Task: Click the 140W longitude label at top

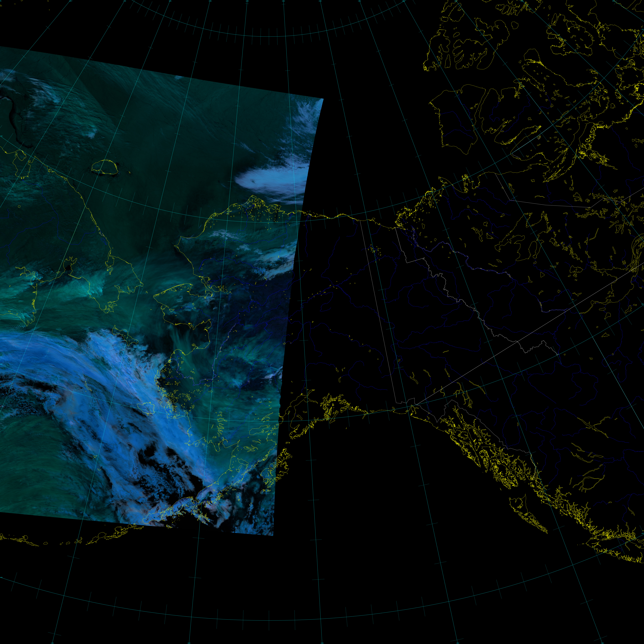Action: pos(320,1)
